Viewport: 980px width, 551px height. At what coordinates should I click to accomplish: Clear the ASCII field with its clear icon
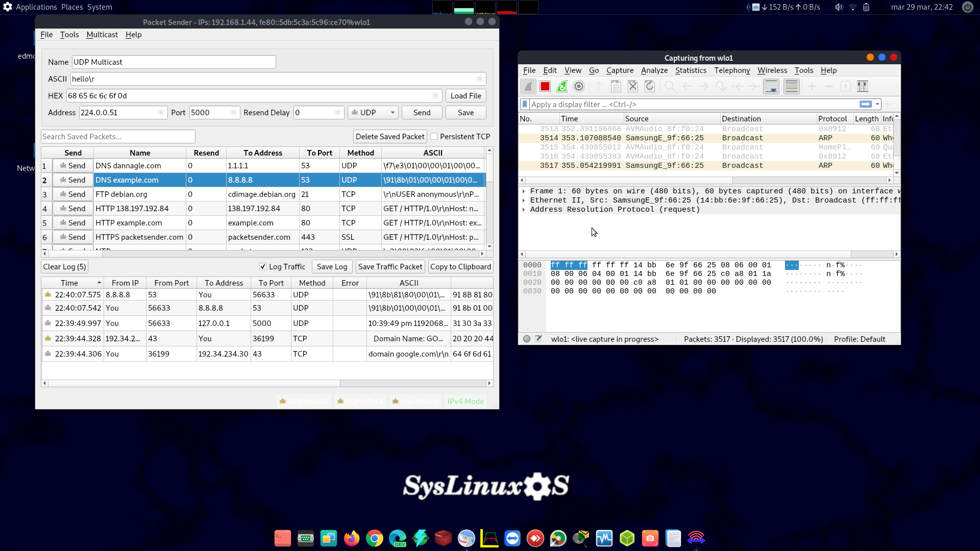[x=479, y=79]
